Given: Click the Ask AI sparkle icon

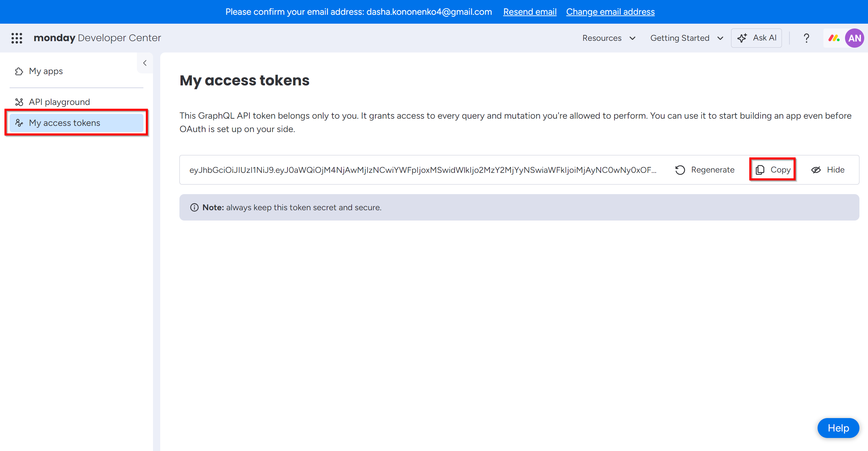Looking at the screenshot, I should point(742,38).
